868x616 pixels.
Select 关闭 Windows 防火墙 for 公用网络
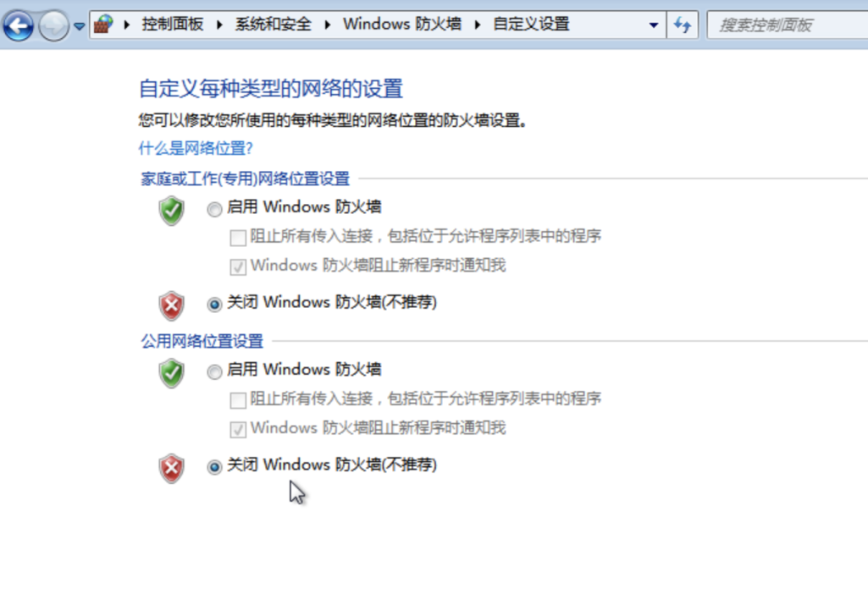pos(214,467)
